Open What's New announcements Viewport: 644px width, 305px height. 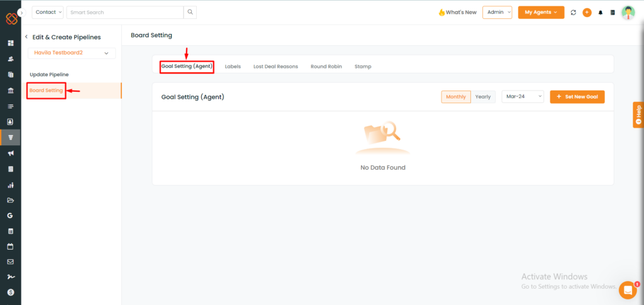(x=458, y=13)
